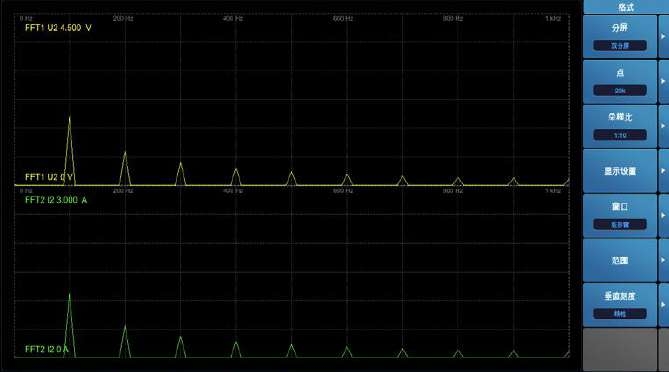This screenshot has height=372, width=669.
Task: Click the 200 Hz label on FFT1 axis
Action: click(123, 18)
